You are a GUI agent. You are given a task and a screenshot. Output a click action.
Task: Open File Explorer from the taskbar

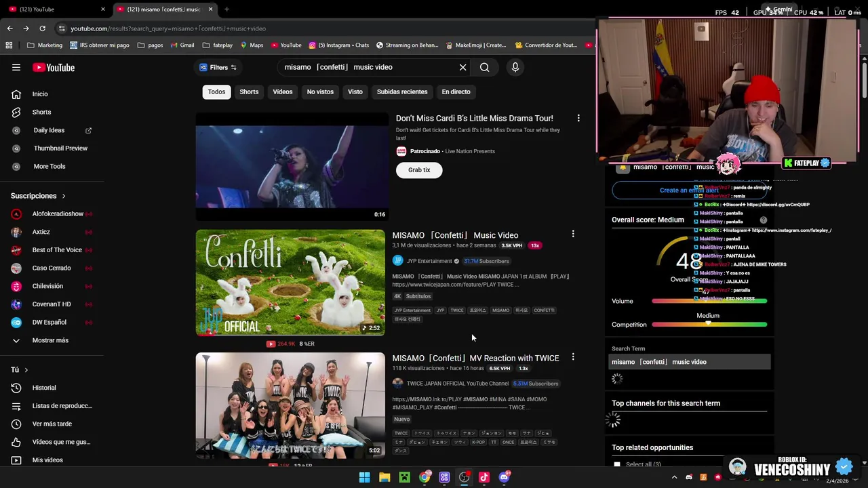pyautogui.click(x=384, y=477)
